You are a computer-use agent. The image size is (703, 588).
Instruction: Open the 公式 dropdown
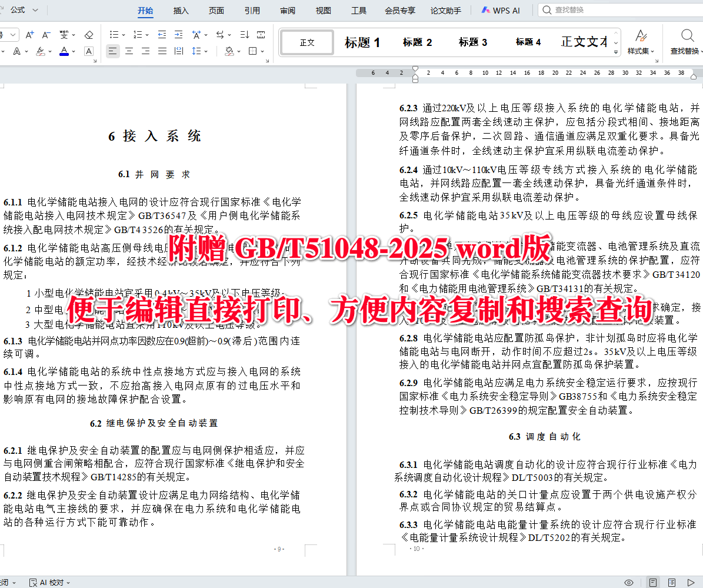click(24, 10)
